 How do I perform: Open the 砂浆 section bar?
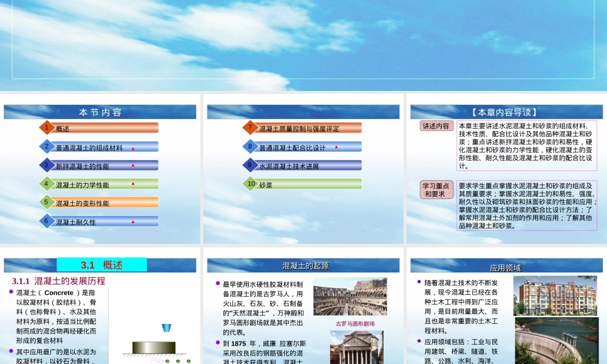(x=308, y=184)
